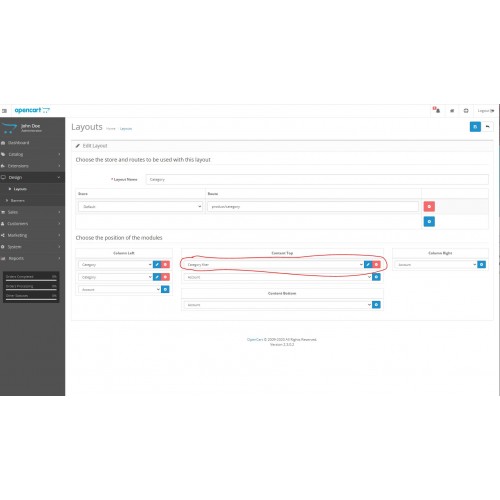Viewport: 500px width, 500px height.
Task: Open the Category Filter dropdown in Content Top
Action: click(274, 265)
